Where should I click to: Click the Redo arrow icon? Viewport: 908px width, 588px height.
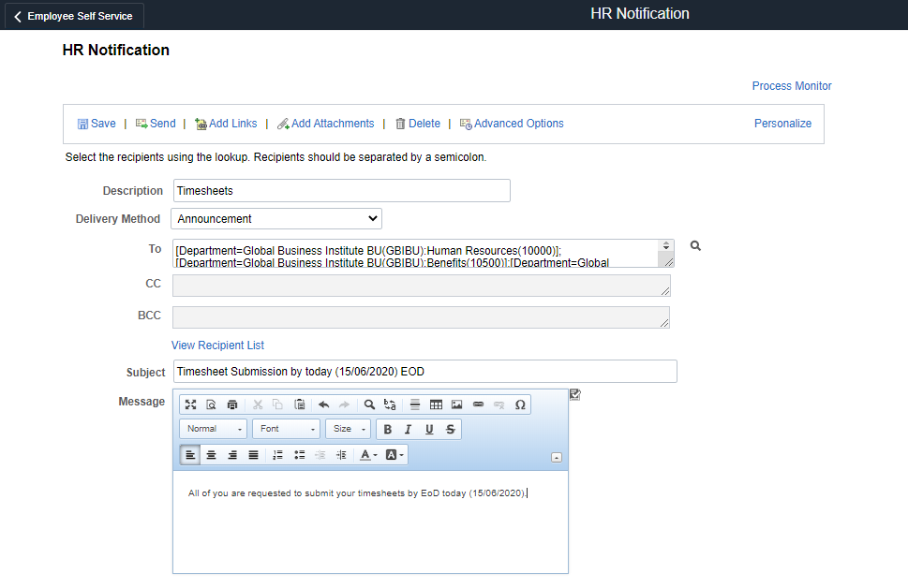pyautogui.click(x=345, y=404)
